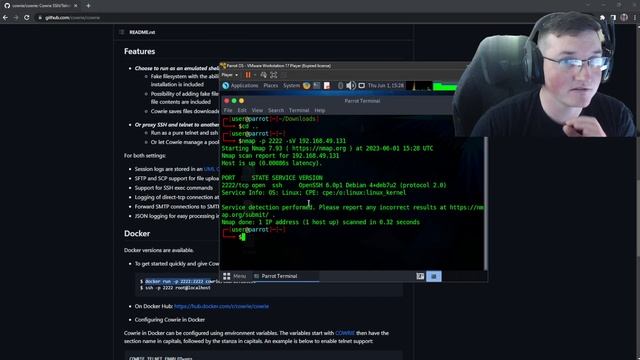Pause the VM with the orange pause button
The image size is (640, 360).
coord(248,75)
